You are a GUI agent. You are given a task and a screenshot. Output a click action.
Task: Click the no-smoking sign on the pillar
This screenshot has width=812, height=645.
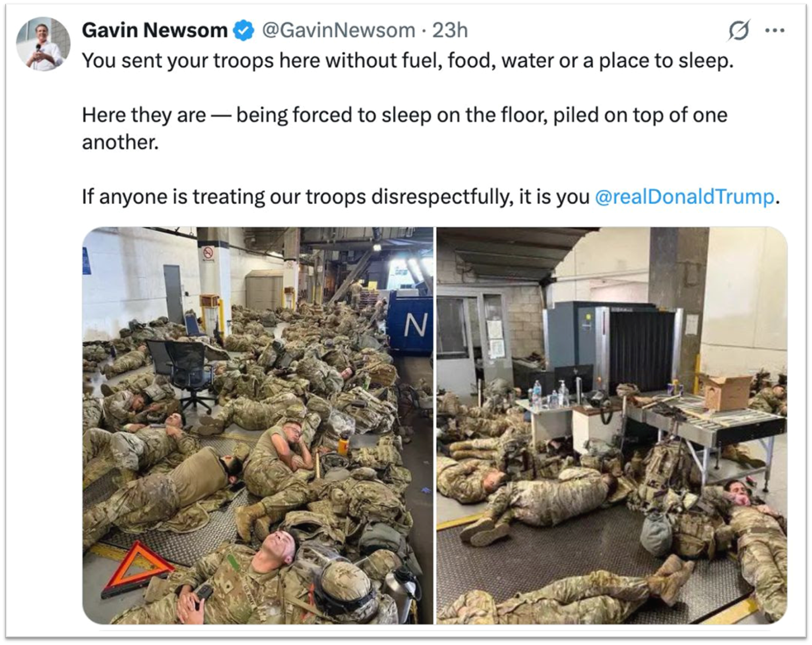click(208, 253)
